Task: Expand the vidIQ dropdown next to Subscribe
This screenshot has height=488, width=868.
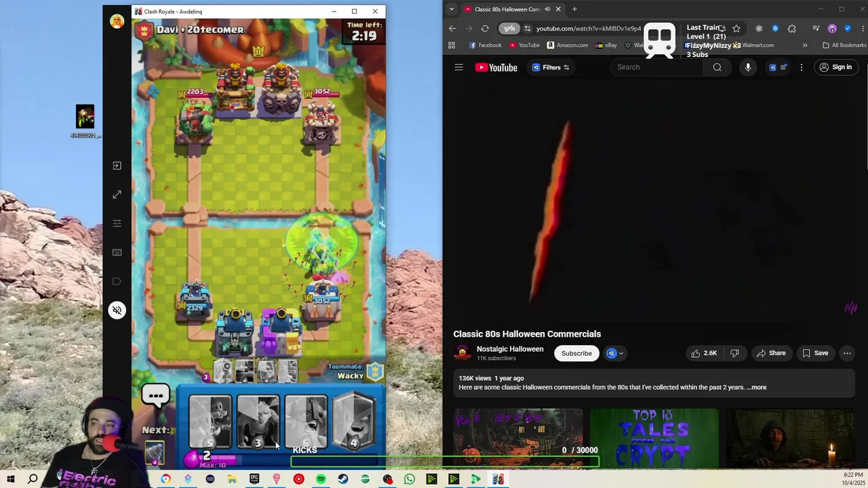Action: pos(615,353)
